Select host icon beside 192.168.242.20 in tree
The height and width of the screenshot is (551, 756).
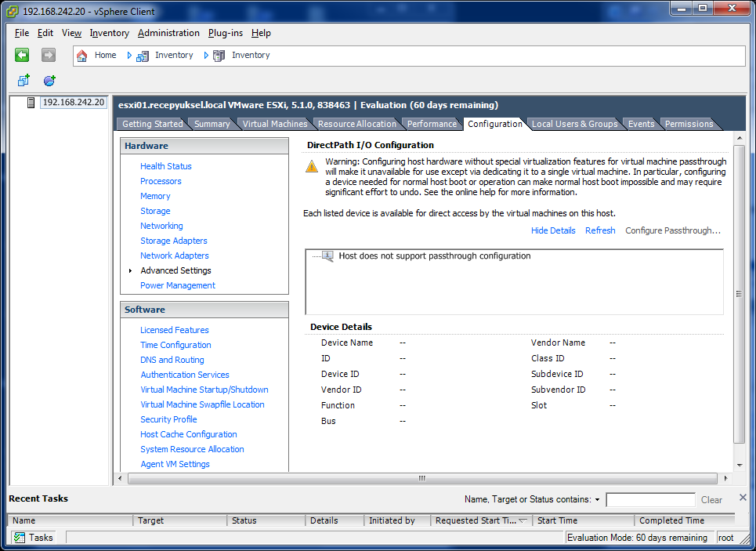[31, 103]
